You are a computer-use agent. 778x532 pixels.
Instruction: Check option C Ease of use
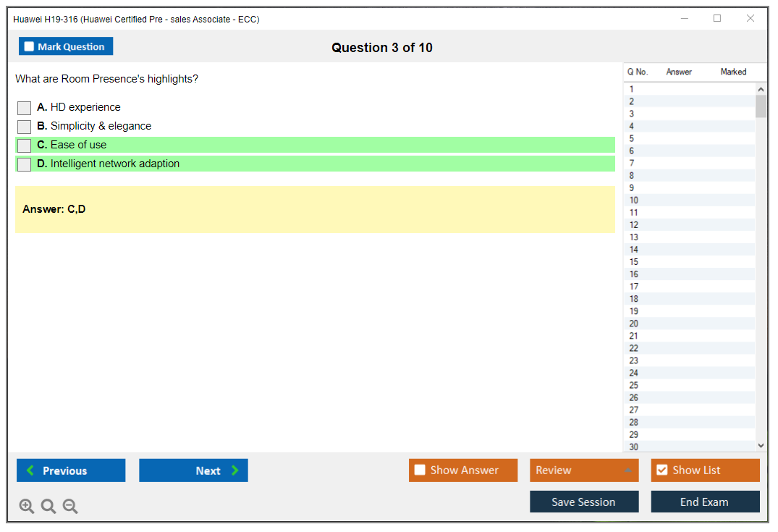[24, 145]
